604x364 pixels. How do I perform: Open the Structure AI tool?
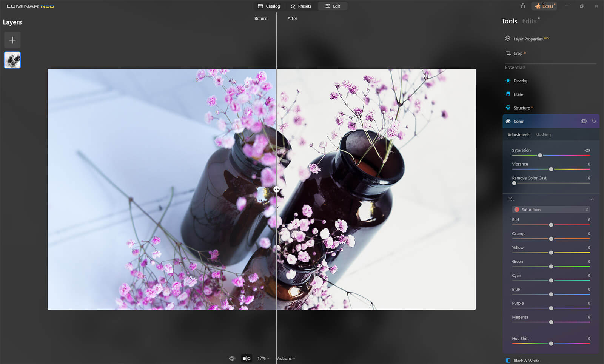pos(521,108)
